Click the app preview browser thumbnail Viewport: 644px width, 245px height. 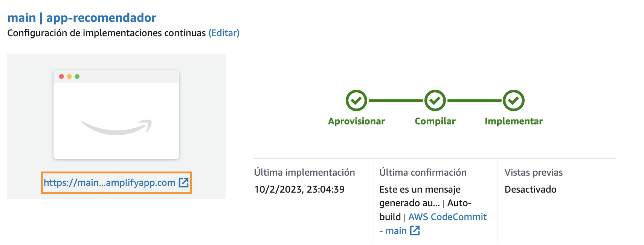(116, 115)
